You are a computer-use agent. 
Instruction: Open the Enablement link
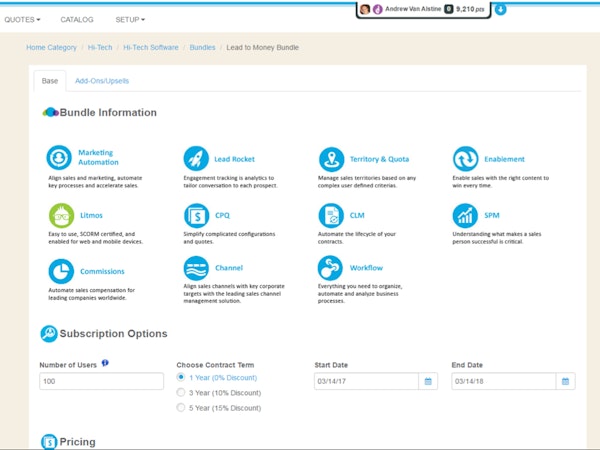coord(504,159)
